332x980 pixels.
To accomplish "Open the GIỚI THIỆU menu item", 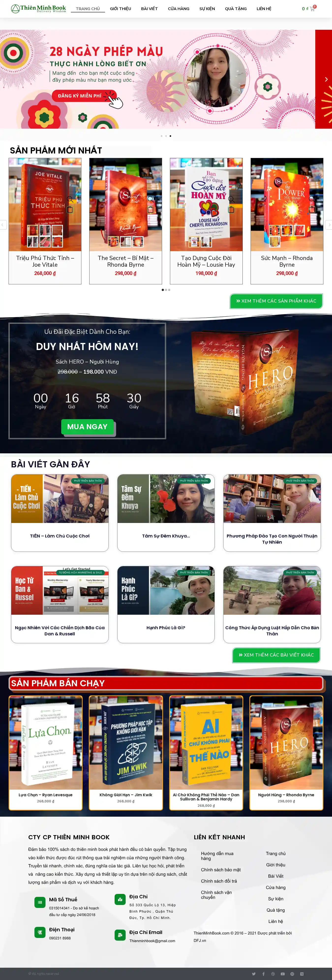I will click(x=121, y=9).
